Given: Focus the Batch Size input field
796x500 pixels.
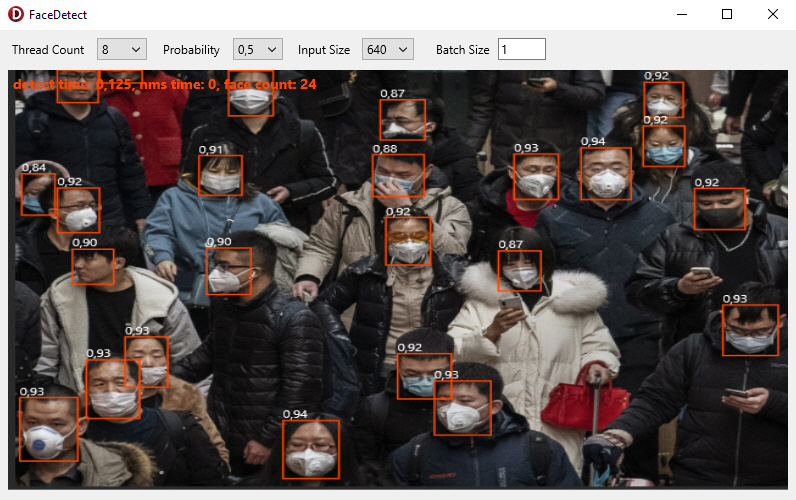Looking at the screenshot, I should (521, 49).
